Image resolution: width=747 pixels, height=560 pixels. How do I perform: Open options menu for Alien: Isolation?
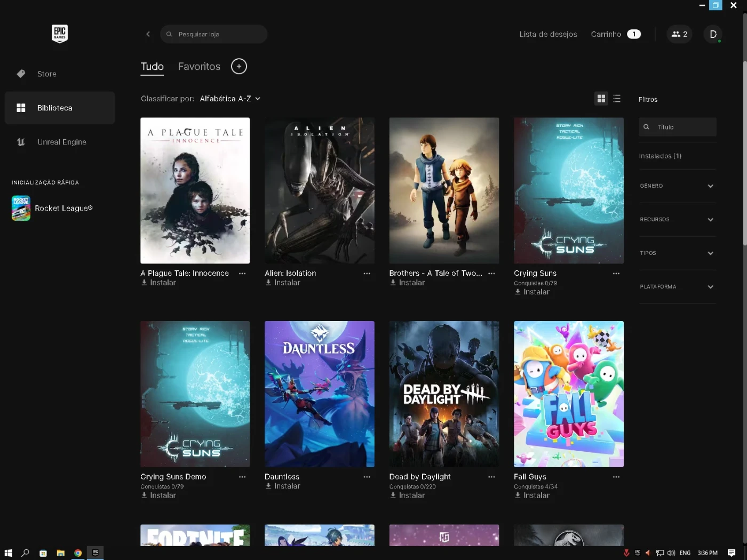[367, 273]
